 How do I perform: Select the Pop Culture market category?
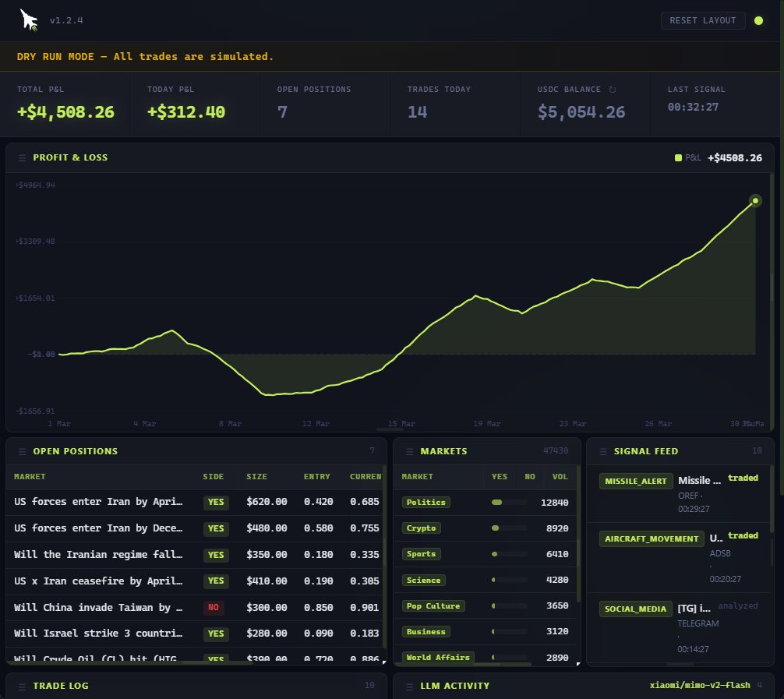[x=433, y=606]
